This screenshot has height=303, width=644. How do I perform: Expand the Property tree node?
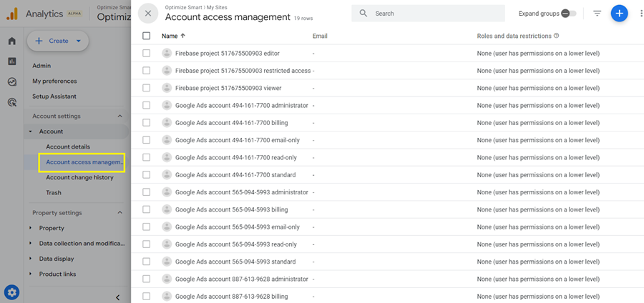click(30, 228)
